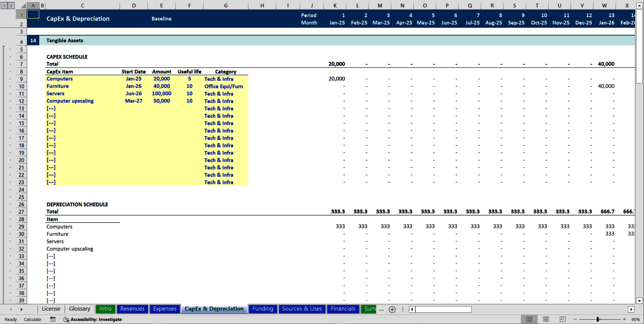This screenshot has height=324, width=644.
Task: Zoom in using the plus icon
Action: click(x=624, y=319)
